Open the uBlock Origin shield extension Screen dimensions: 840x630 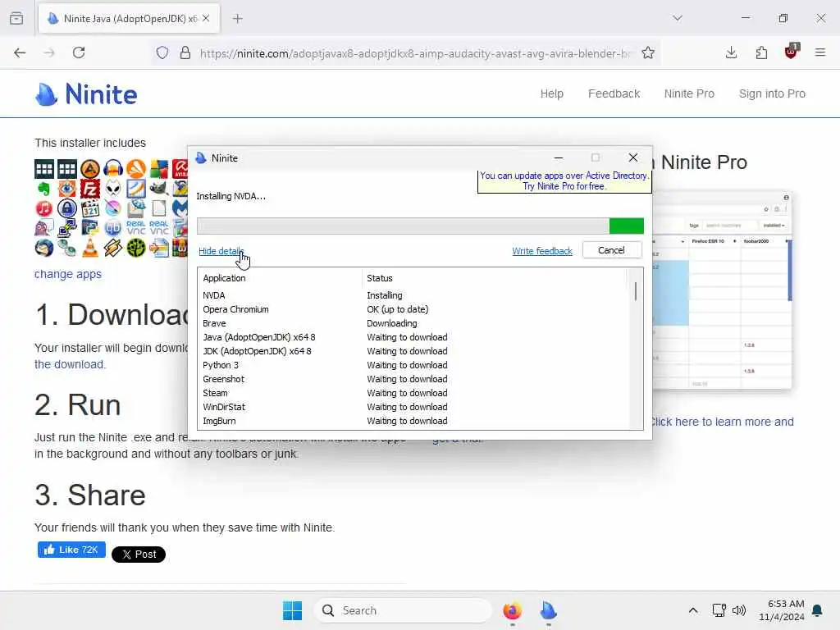click(x=792, y=52)
